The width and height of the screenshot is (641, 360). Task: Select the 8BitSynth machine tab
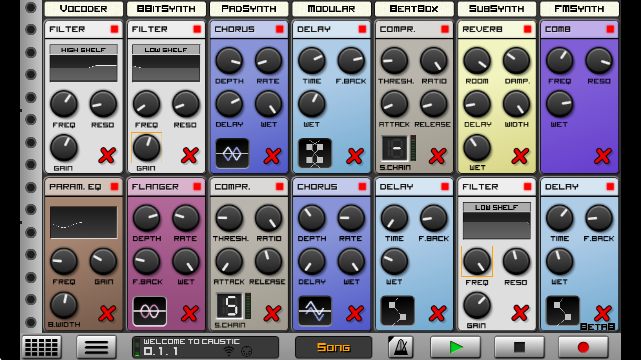pos(166,9)
